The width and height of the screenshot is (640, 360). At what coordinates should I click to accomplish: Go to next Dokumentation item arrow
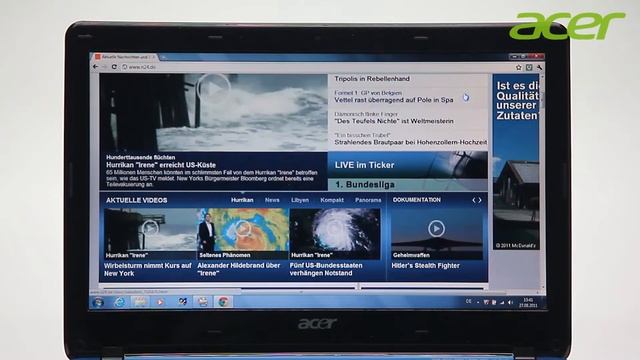(x=480, y=200)
